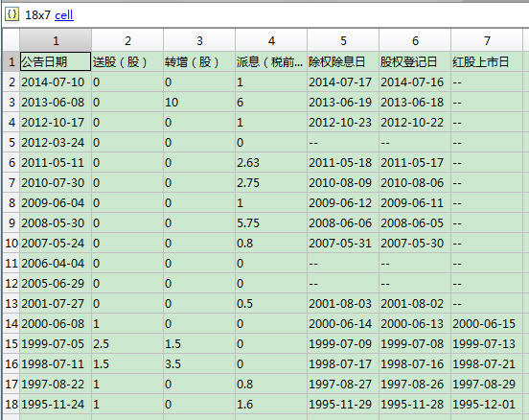Click the cell array curly-braces icon
The width and height of the screenshot is (529, 420).
tap(11, 14)
